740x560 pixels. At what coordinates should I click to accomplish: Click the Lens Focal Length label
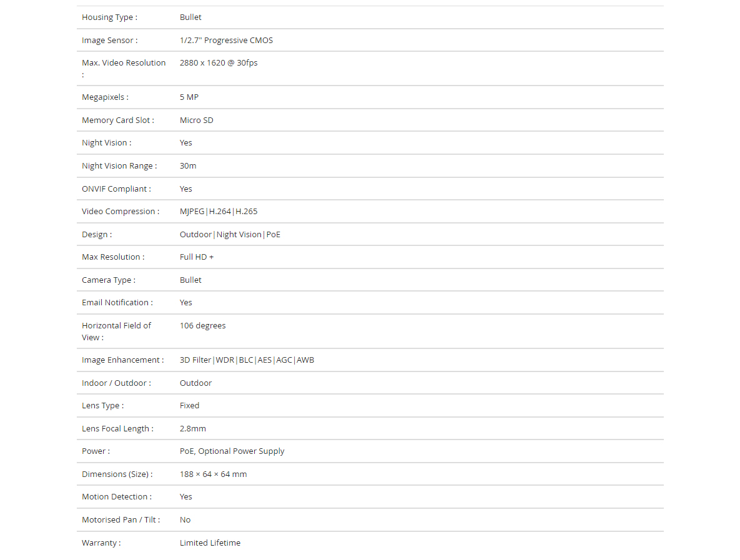(117, 429)
